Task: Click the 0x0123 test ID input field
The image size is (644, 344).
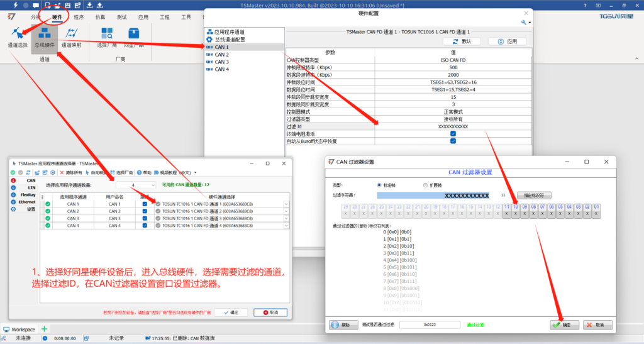Action: point(430,325)
